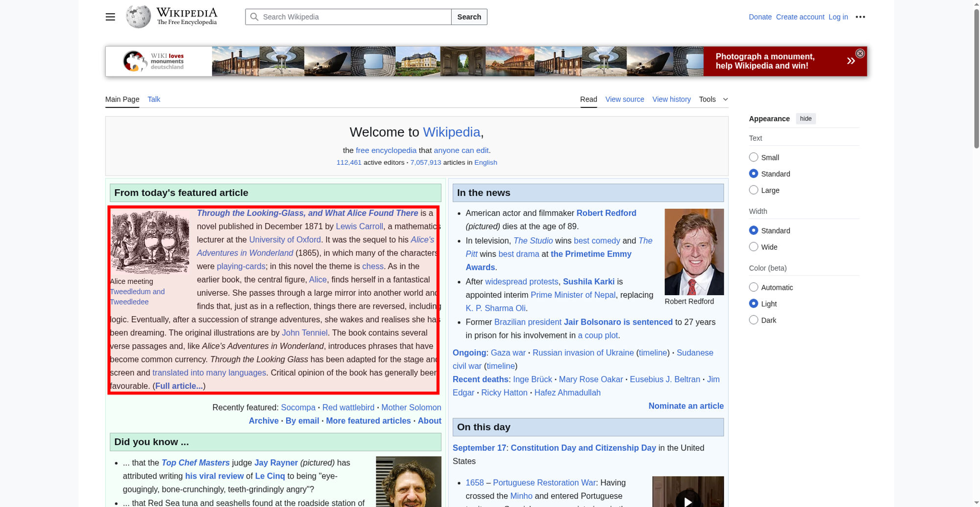Screen dimensions: 980x507
Task: Focus the Search Wikipedia input field
Action: pyautogui.click(x=348, y=17)
